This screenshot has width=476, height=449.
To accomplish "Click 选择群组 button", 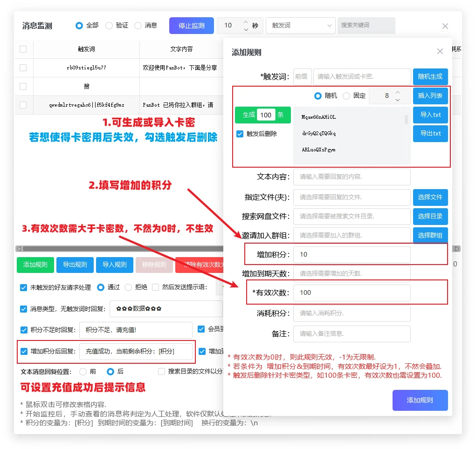I will pyautogui.click(x=430, y=235).
